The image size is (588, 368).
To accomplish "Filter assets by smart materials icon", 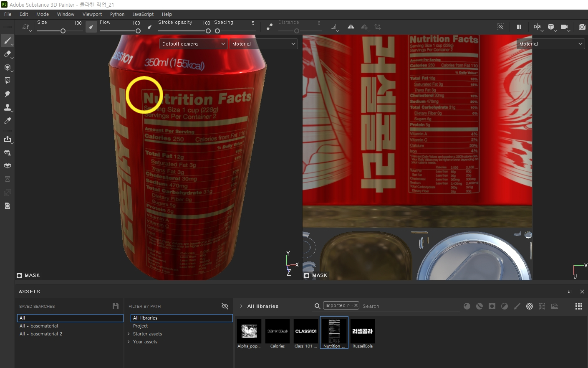I will point(479,306).
